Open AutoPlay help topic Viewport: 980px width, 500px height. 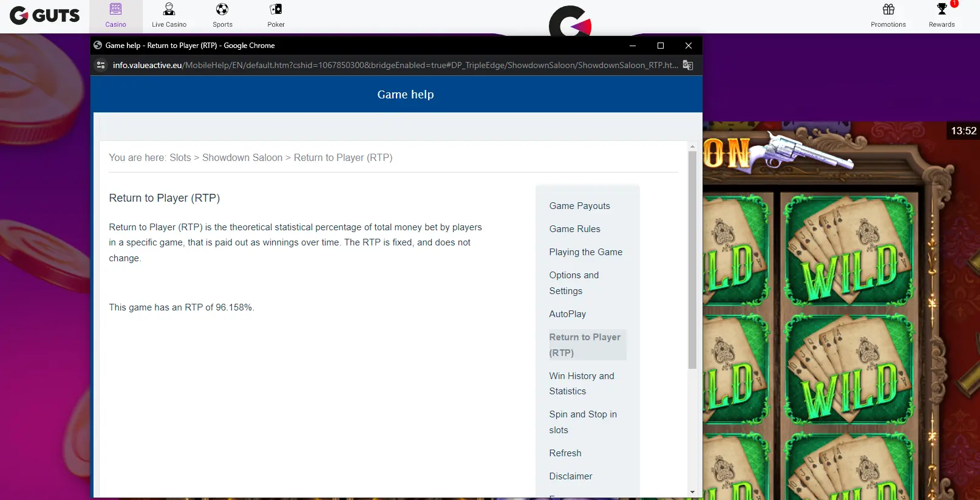click(568, 314)
